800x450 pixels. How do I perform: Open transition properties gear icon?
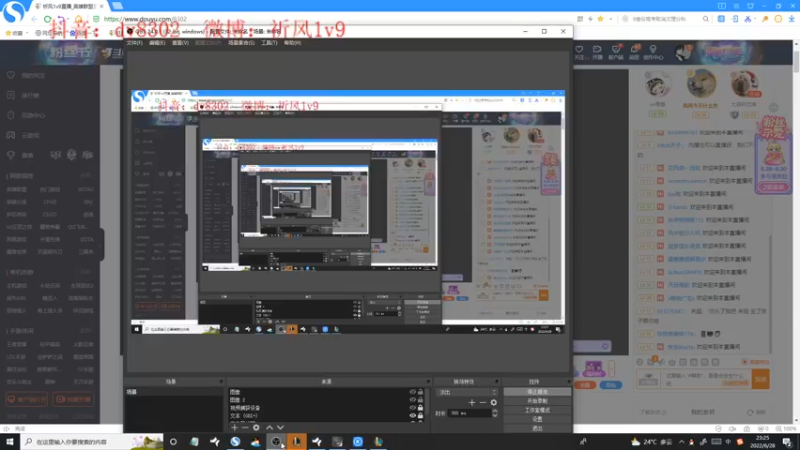493,403
